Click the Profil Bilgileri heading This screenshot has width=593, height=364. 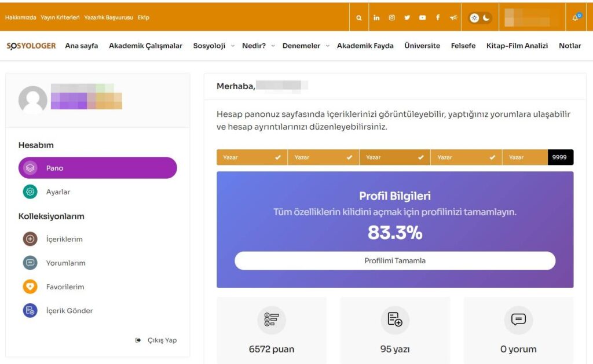coord(395,196)
